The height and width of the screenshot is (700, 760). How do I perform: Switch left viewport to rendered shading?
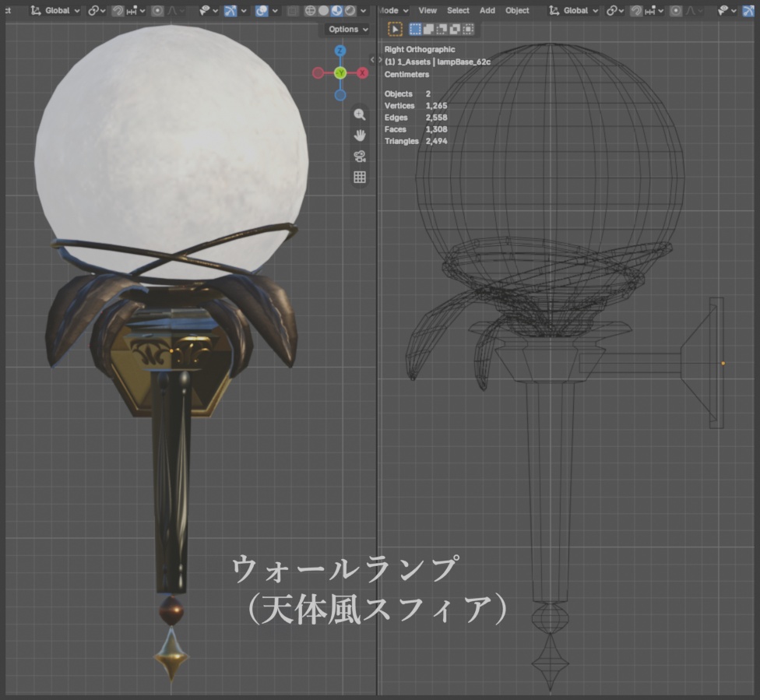pos(350,10)
